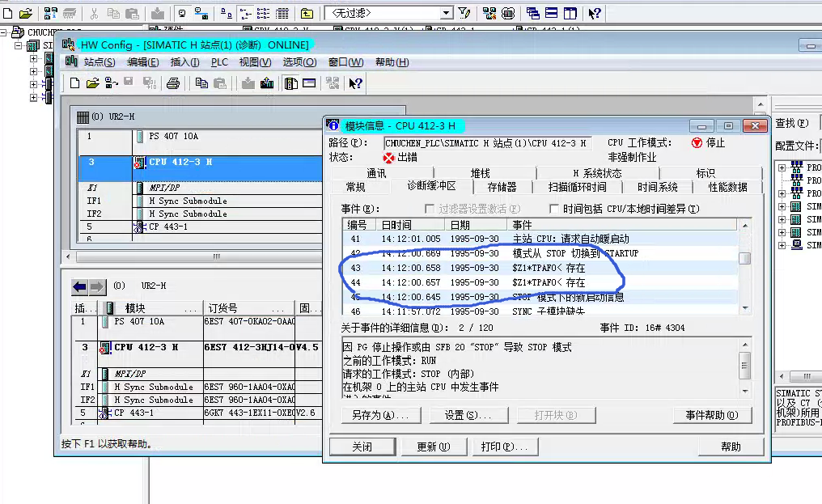The width and height of the screenshot is (822, 504).
Task: Open the 站点(S) menu
Action: [x=100, y=62]
